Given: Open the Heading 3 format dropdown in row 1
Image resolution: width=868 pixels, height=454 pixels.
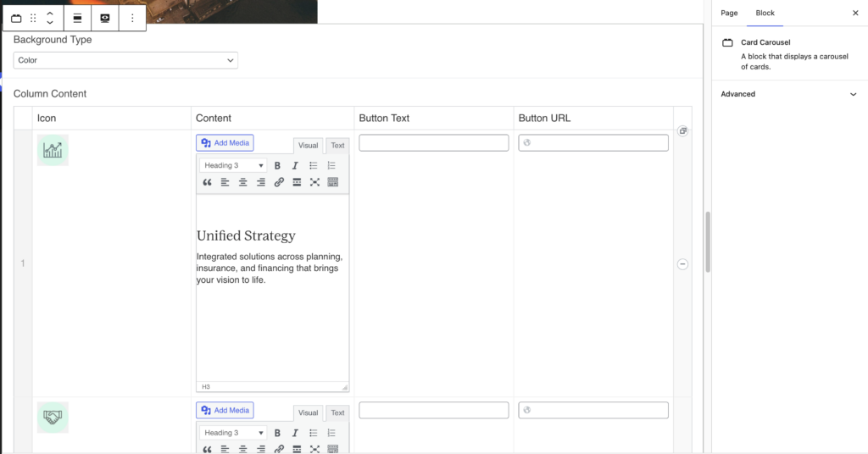Looking at the screenshot, I should coord(233,166).
